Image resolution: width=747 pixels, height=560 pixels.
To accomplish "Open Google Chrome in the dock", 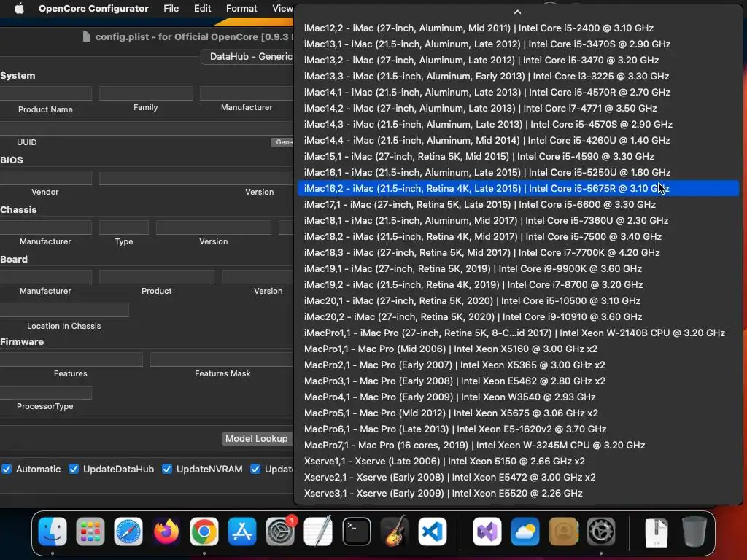I will (204, 531).
